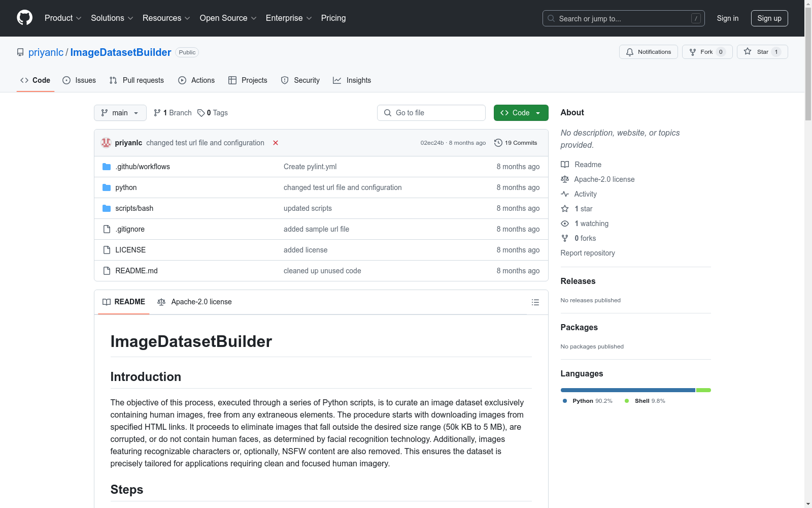
Task: Open the 'cleaned up unused code' commit message
Action: 322,271
